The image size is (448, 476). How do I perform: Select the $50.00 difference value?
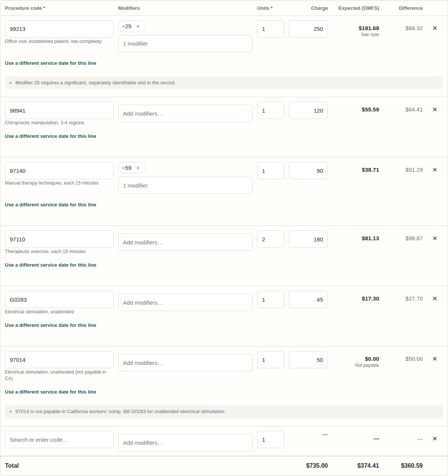tap(414, 359)
